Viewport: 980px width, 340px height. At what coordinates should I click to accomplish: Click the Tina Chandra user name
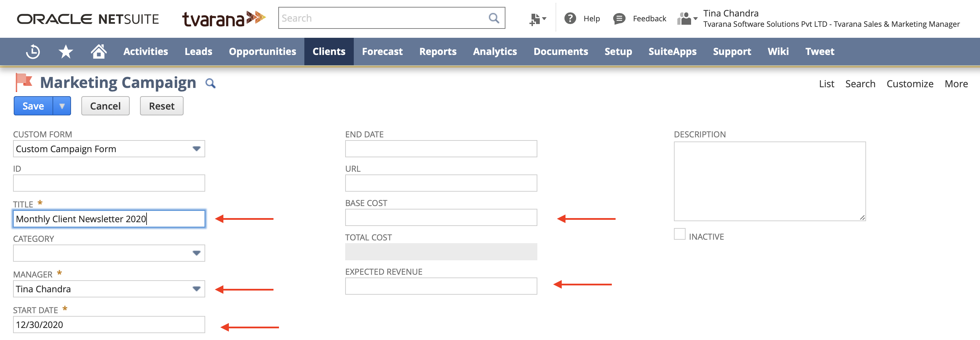[x=731, y=13]
